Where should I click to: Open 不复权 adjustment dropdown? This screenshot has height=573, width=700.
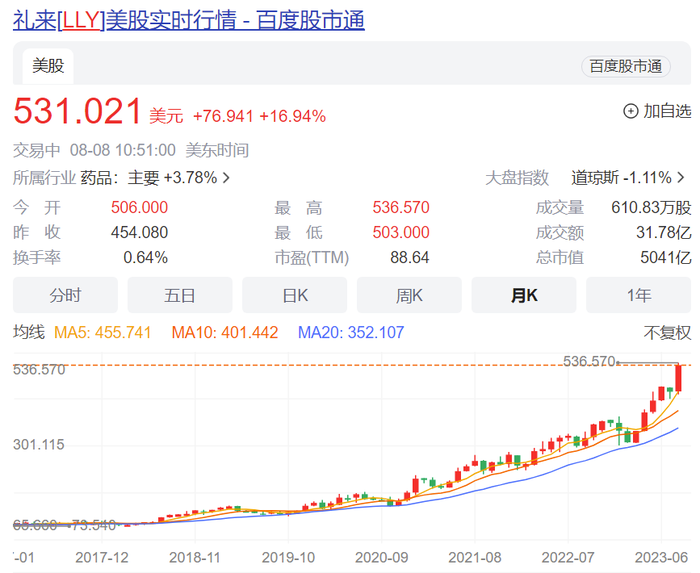pyautogui.click(x=667, y=332)
